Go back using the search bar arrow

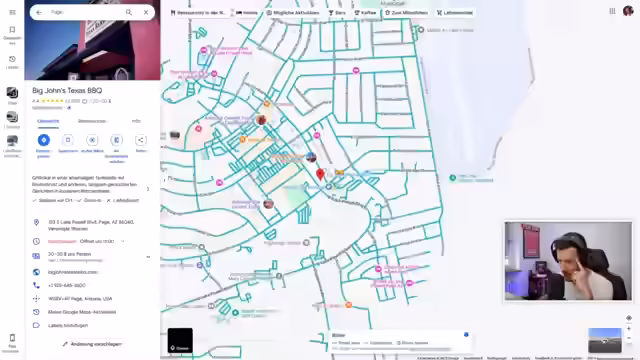pos(39,12)
